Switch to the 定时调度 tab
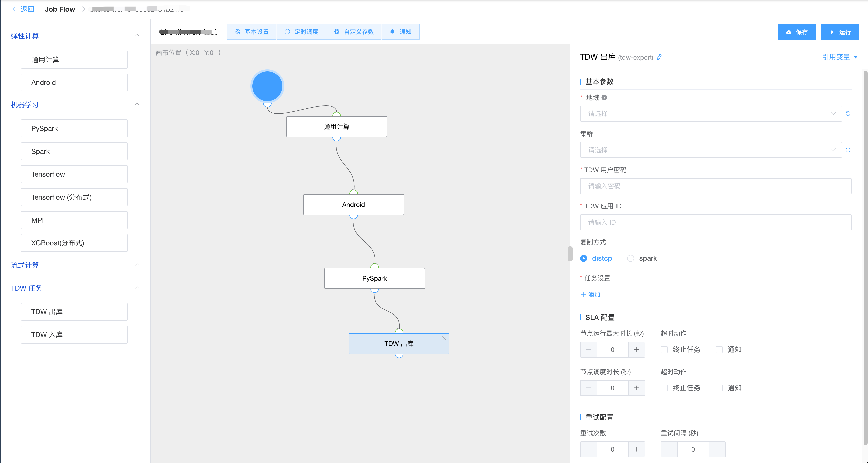Screen dimensions: 868x463 point(301,32)
